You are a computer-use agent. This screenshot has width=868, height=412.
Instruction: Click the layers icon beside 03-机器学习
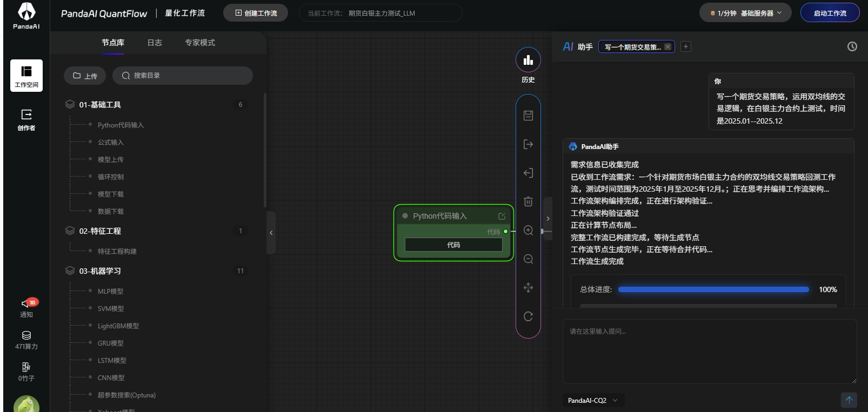(x=70, y=271)
